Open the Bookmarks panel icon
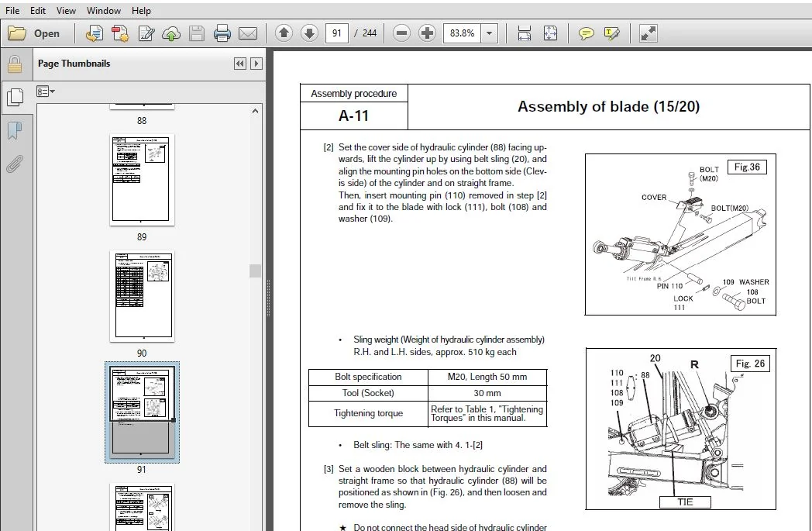 [x=15, y=130]
